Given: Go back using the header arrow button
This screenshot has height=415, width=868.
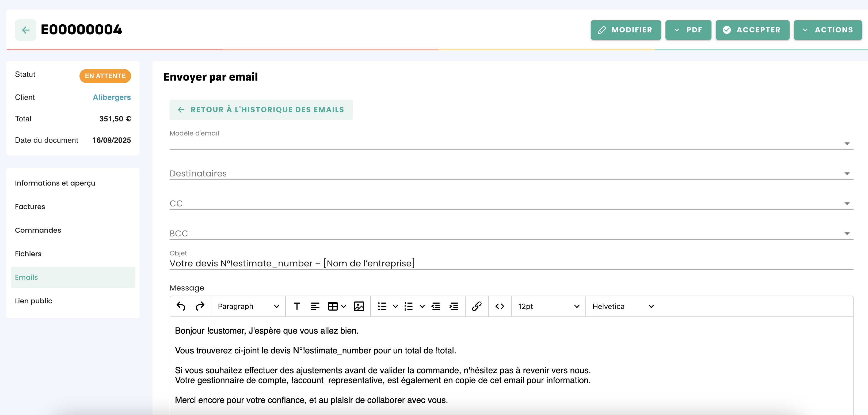Looking at the screenshot, I should point(26,30).
